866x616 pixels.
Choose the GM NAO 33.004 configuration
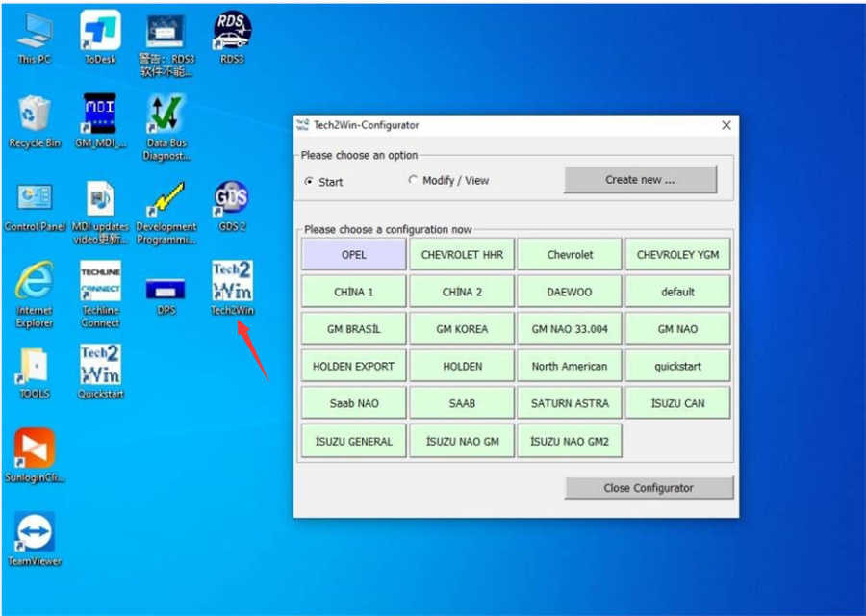point(570,328)
